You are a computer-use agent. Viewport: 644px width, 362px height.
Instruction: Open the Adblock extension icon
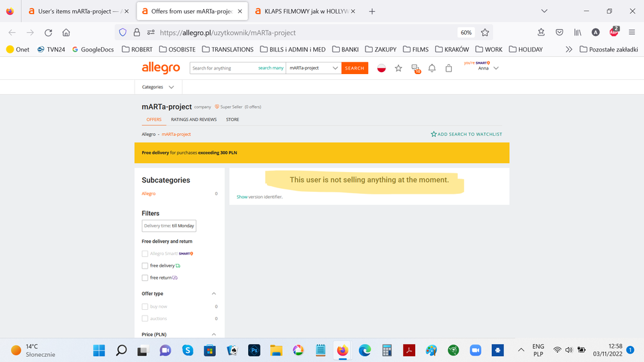[614, 32]
